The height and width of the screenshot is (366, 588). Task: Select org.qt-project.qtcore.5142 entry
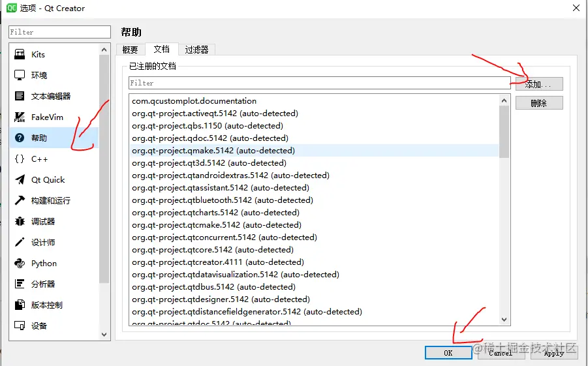pos(315,249)
